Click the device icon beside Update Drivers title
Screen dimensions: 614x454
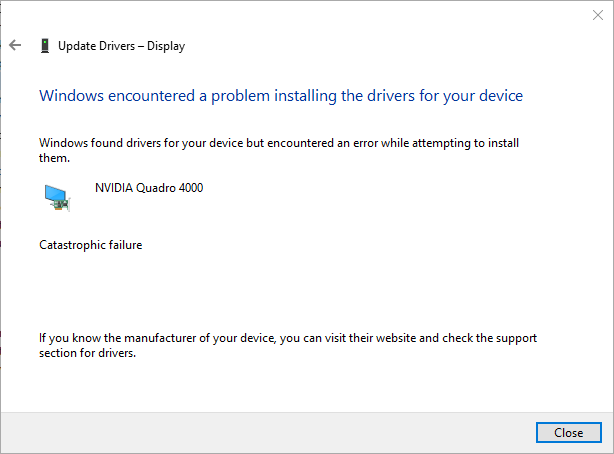[44, 45]
